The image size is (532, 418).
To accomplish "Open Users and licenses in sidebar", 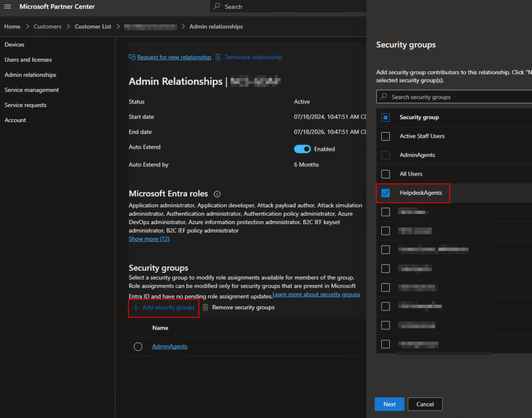I will point(28,60).
